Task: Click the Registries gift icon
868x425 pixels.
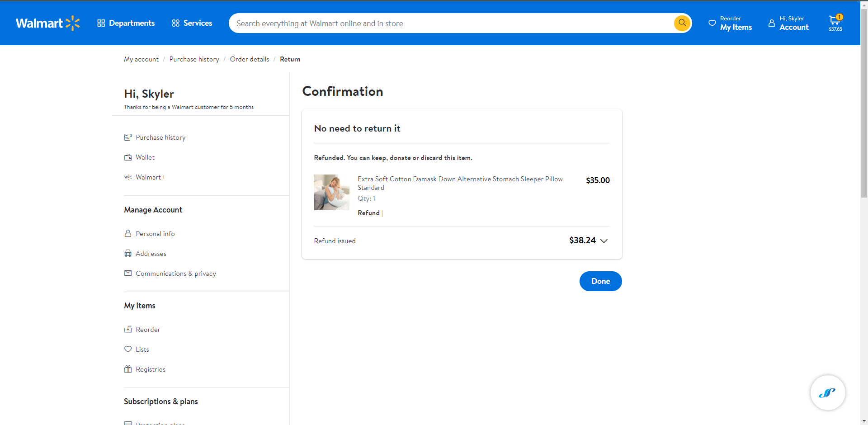Action: coord(128,369)
